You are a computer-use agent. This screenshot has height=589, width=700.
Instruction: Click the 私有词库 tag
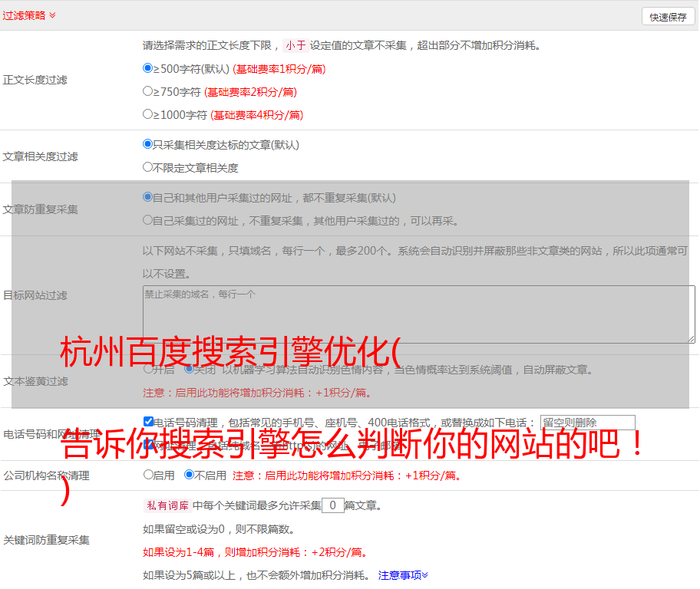pos(167,505)
